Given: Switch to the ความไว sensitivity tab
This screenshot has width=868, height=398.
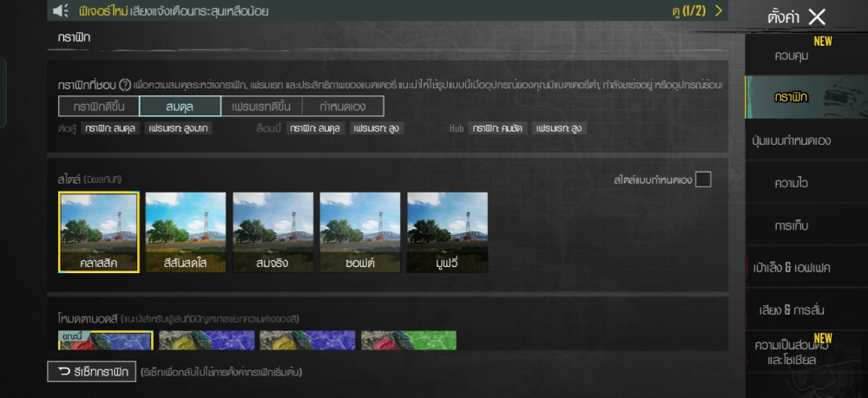Looking at the screenshot, I should 791,183.
